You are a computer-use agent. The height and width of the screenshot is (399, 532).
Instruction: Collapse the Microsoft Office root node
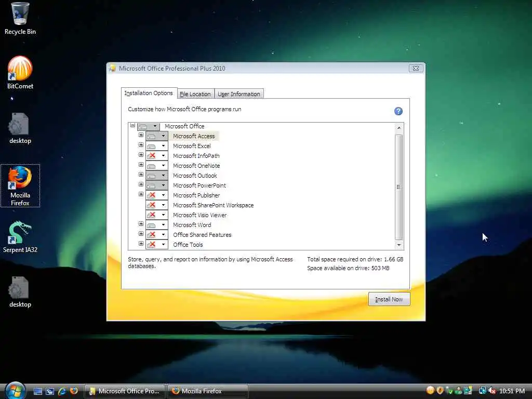132,126
